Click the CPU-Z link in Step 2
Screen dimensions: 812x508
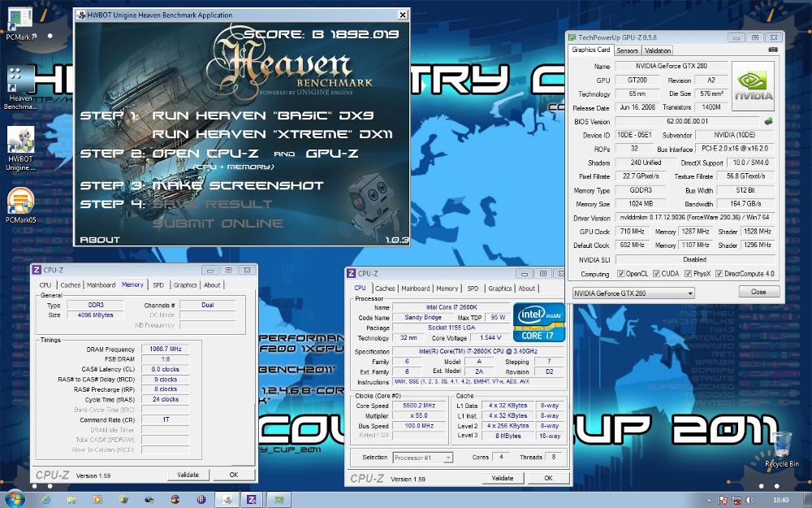point(233,154)
